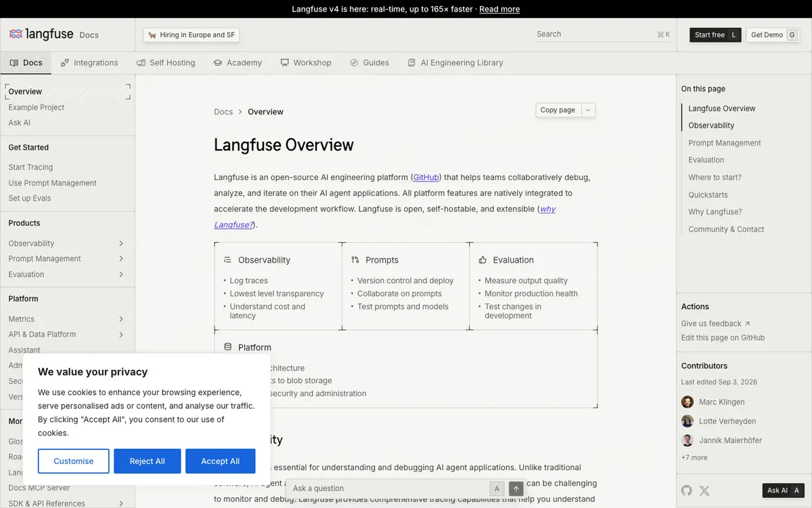Screen dimensions: 812x508
Task: Click Docs in the breadcrumb
Action: click(x=223, y=112)
